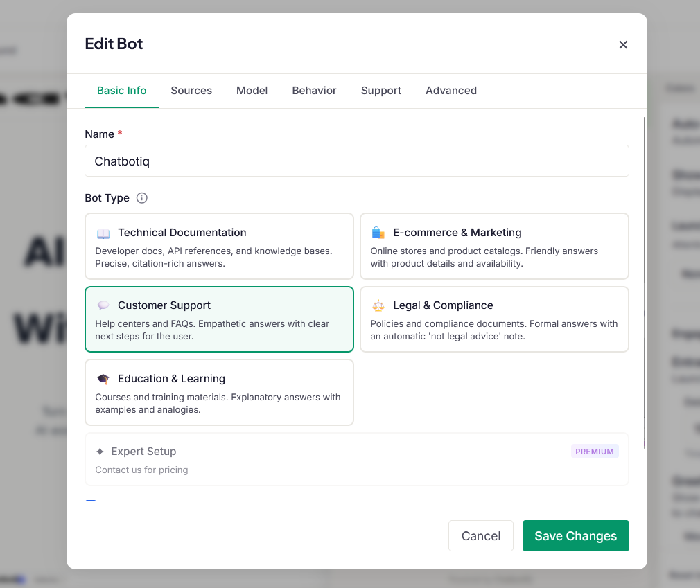
Task: Select the E-commerce & Marketing bot type
Action: (494, 247)
